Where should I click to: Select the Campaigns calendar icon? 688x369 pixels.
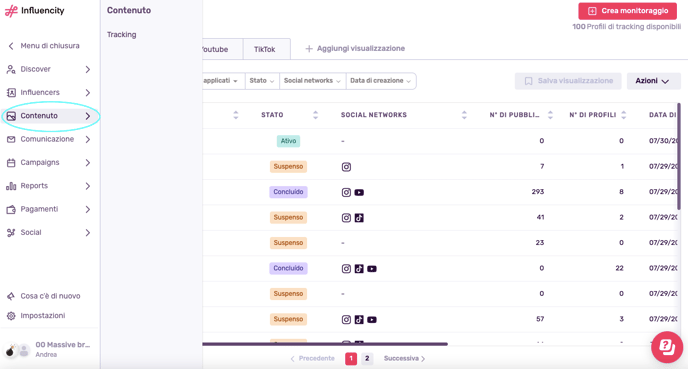point(11,163)
